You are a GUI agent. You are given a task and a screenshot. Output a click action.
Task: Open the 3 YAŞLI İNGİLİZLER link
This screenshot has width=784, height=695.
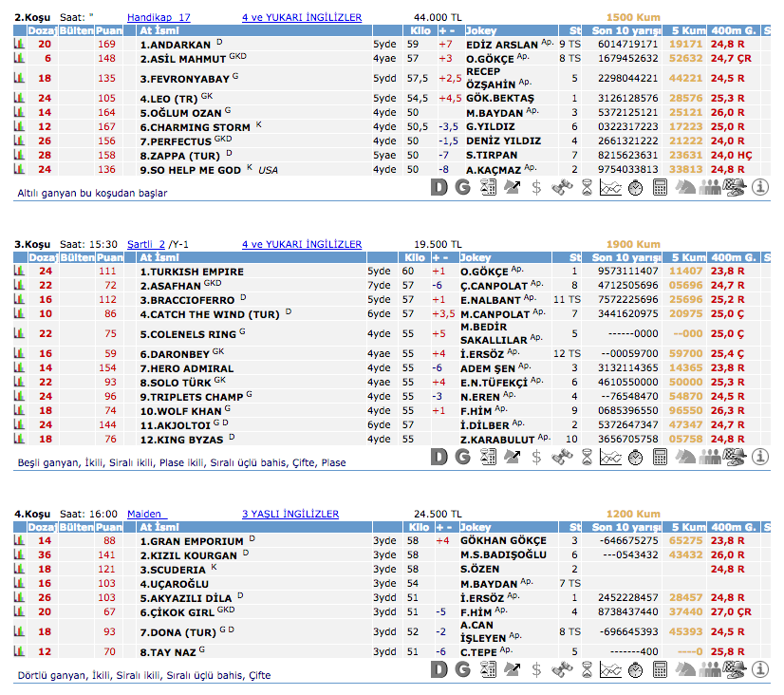pyautogui.click(x=289, y=514)
